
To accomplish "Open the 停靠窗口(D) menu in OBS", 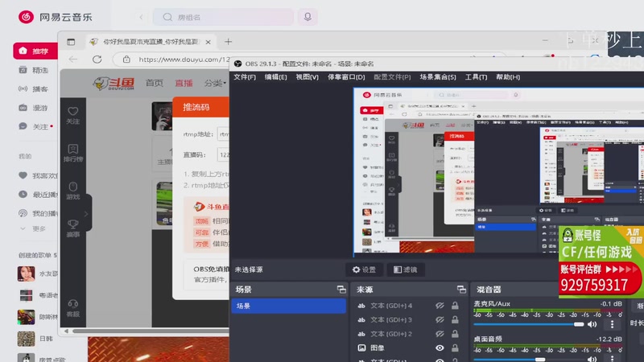I will pyautogui.click(x=346, y=77).
